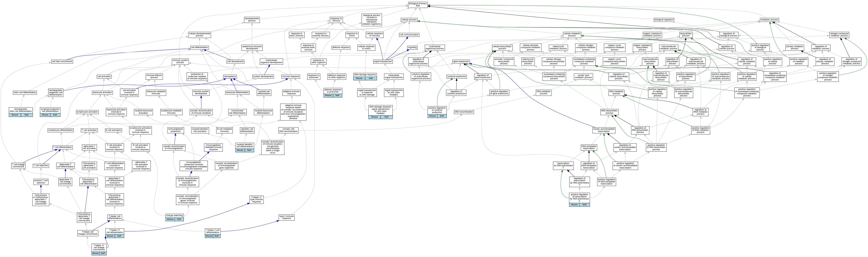Click the "hemopoiesis" node
Screen dimensions: 868x257
(x=230, y=76)
